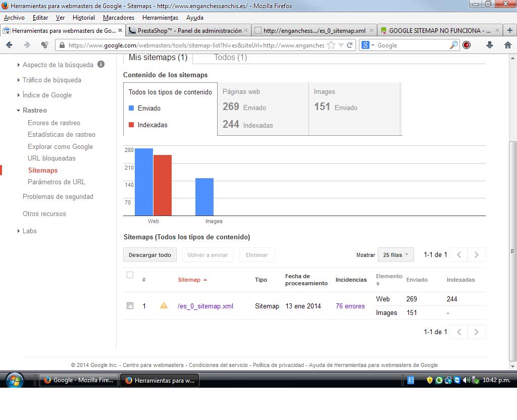Viewport: 517px width, 420px height.
Task: Click the blue Enviado legend swatch
Action: [x=131, y=108]
